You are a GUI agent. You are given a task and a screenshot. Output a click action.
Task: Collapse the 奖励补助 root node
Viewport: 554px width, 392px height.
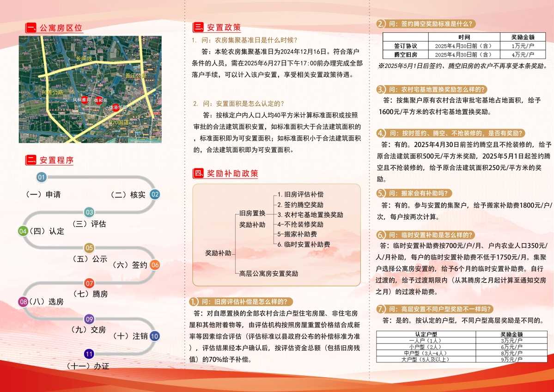pyautogui.click(x=217, y=252)
